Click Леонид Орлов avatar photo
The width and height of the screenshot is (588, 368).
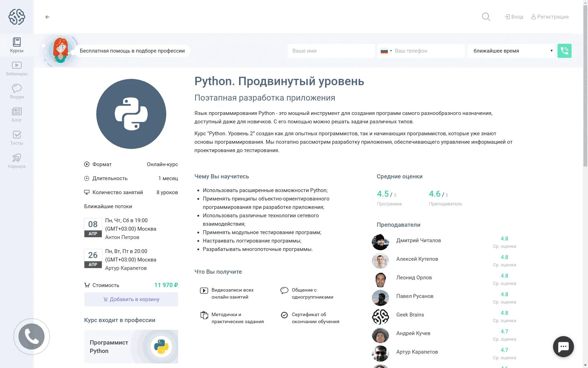[380, 279]
